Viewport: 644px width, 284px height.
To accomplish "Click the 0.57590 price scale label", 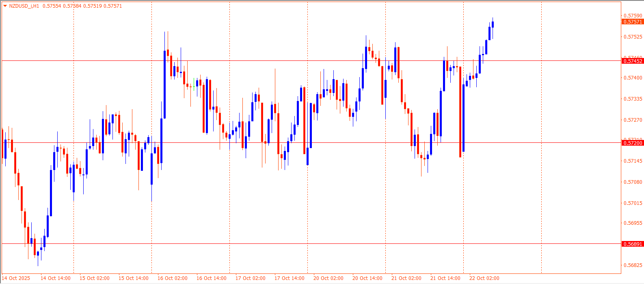I will pyautogui.click(x=633, y=16).
